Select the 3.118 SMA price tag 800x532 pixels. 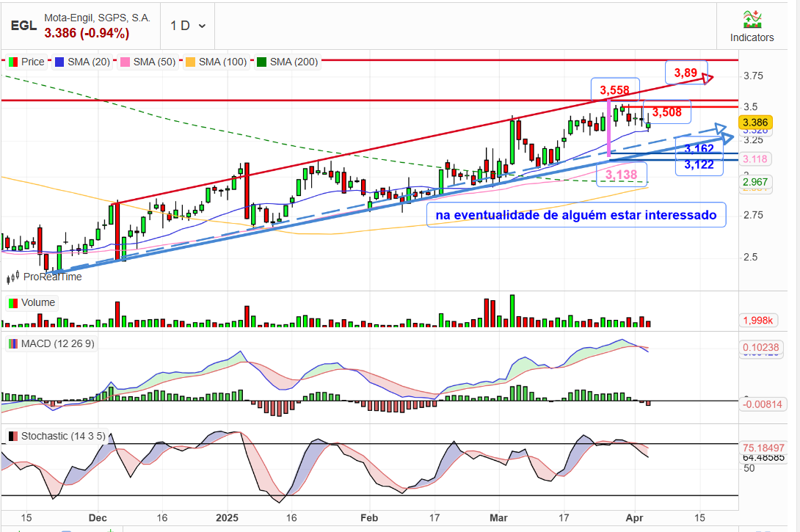coord(756,158)
